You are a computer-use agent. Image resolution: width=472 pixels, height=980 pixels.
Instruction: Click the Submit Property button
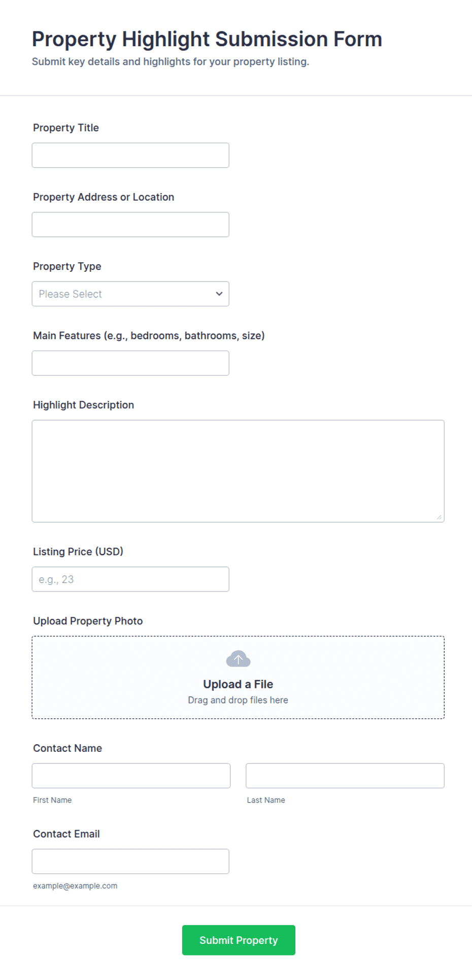click(239, 940)
